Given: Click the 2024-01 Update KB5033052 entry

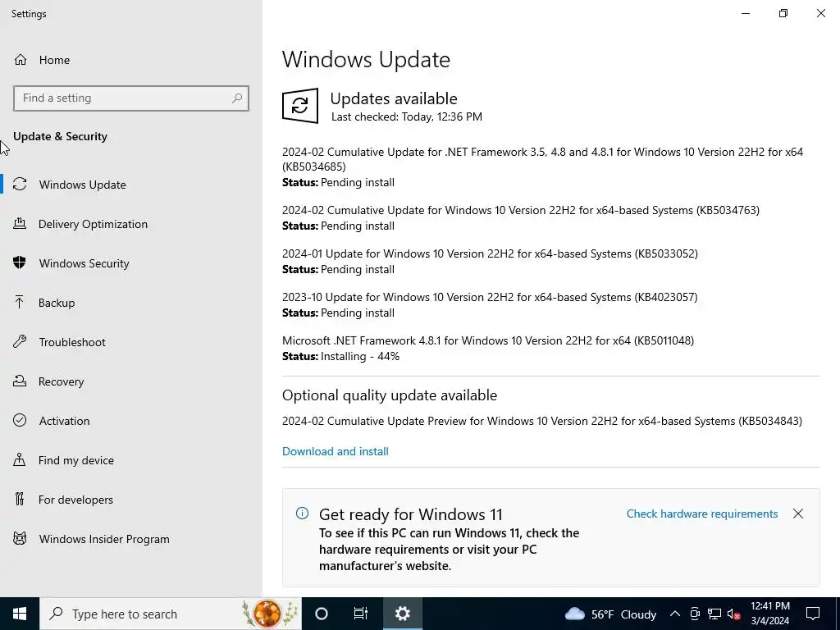Looking at the screenshot, I should click(x=491, y=253).
